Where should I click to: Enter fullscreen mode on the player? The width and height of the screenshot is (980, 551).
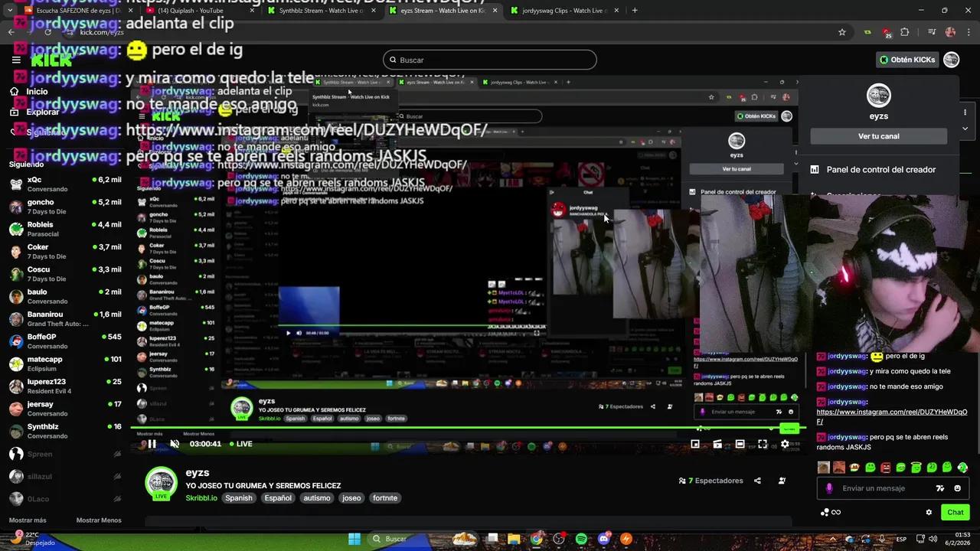point(762,444)
